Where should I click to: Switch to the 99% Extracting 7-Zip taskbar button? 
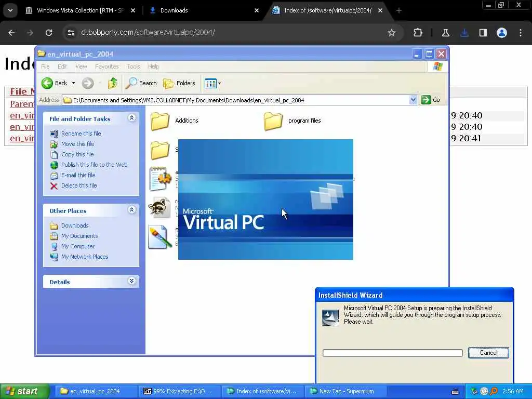(x=178, y=392)
